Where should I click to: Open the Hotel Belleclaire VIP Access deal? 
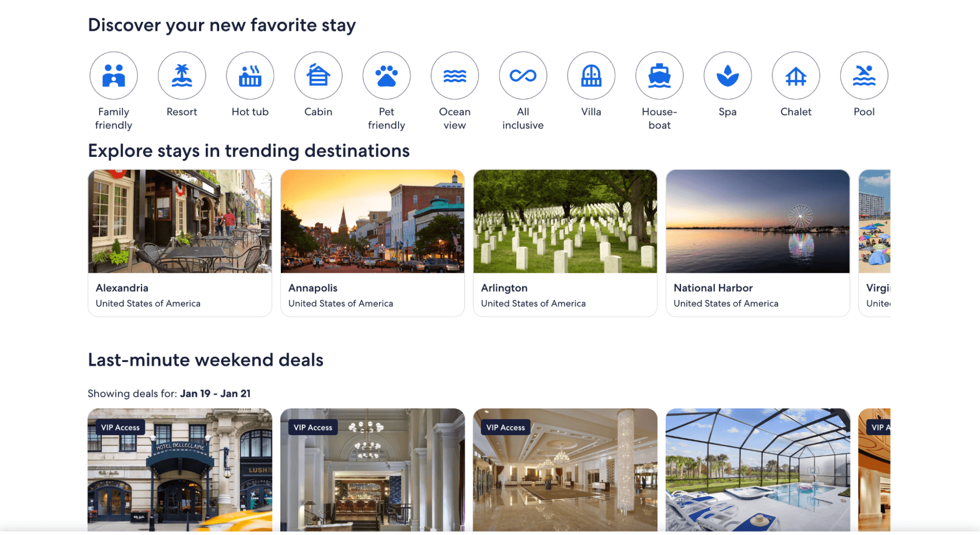pos(179,470)
